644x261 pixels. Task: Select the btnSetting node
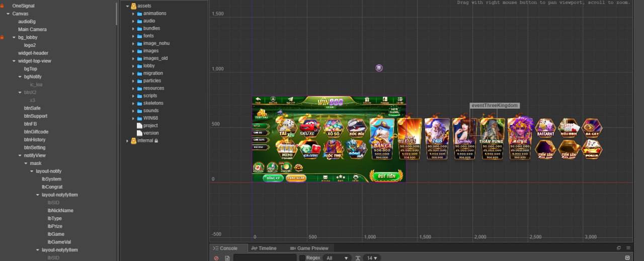pyautogui.click(x=35, y=147)
